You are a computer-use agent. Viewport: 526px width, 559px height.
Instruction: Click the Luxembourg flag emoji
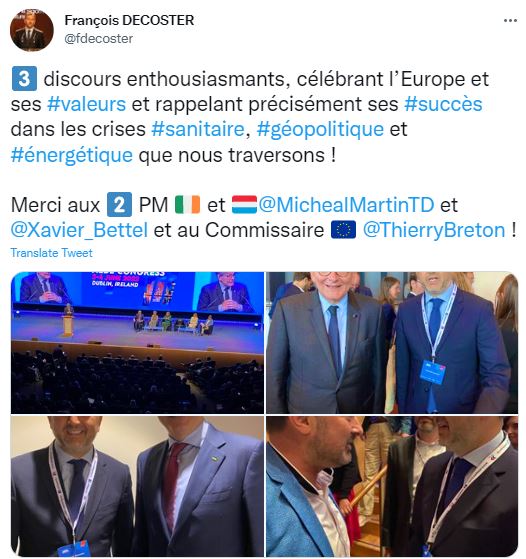point(244,205)
